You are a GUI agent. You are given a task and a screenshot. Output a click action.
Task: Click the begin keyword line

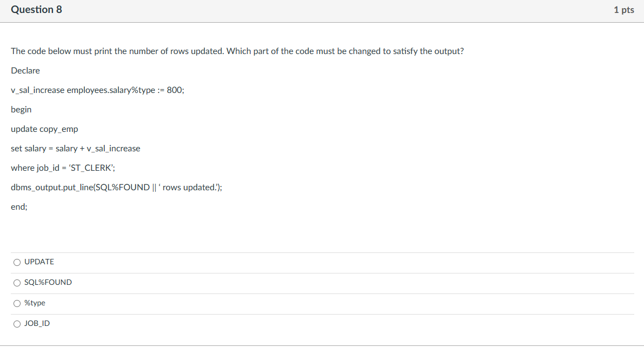pos(21,110)
